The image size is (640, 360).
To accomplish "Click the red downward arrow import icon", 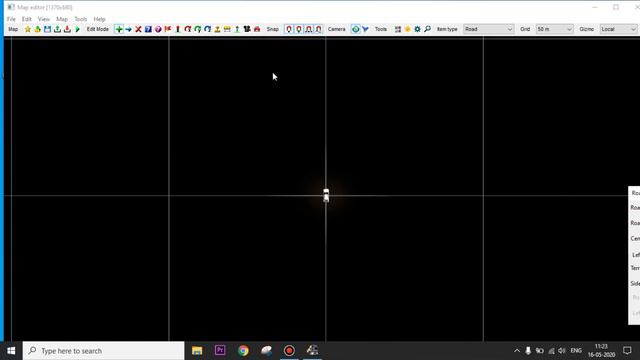I will pos(67,29).
